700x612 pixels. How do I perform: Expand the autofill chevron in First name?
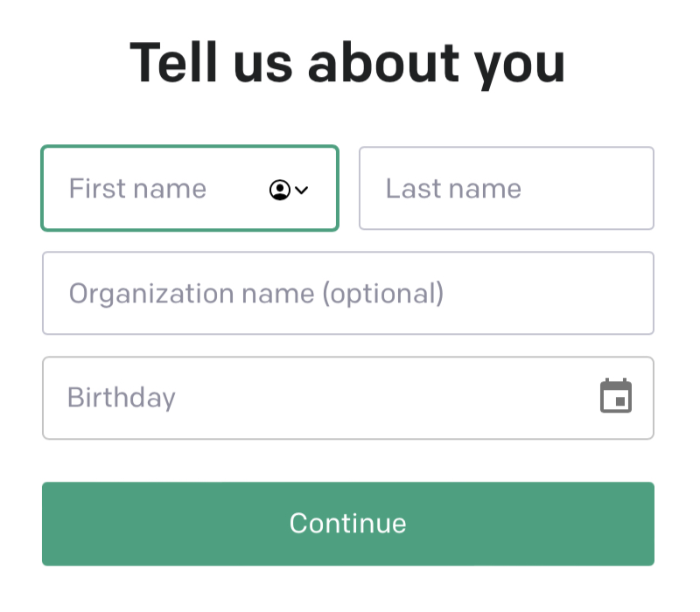coord(302,190)
